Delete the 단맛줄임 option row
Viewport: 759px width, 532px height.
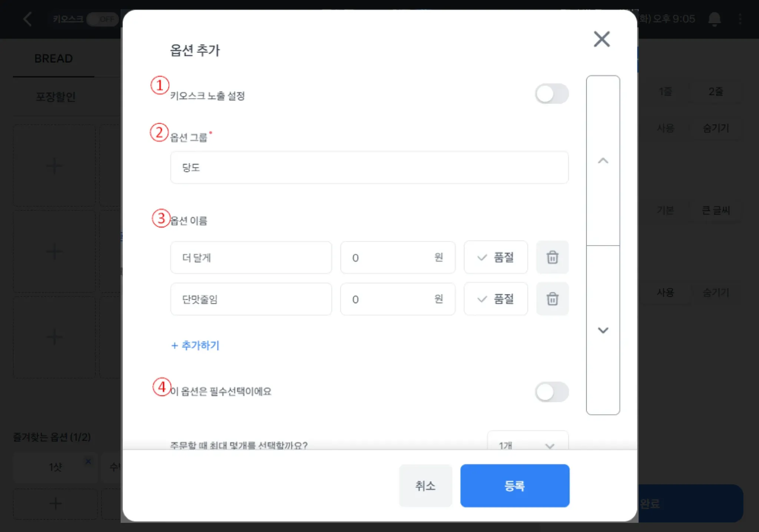552,299
